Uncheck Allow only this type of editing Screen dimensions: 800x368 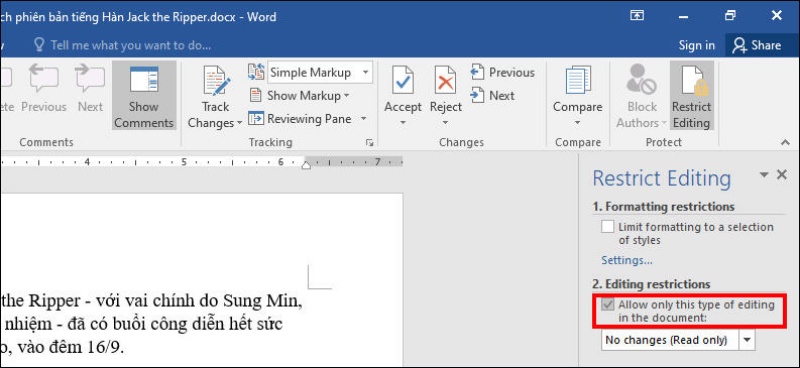(x=607, y=305)
